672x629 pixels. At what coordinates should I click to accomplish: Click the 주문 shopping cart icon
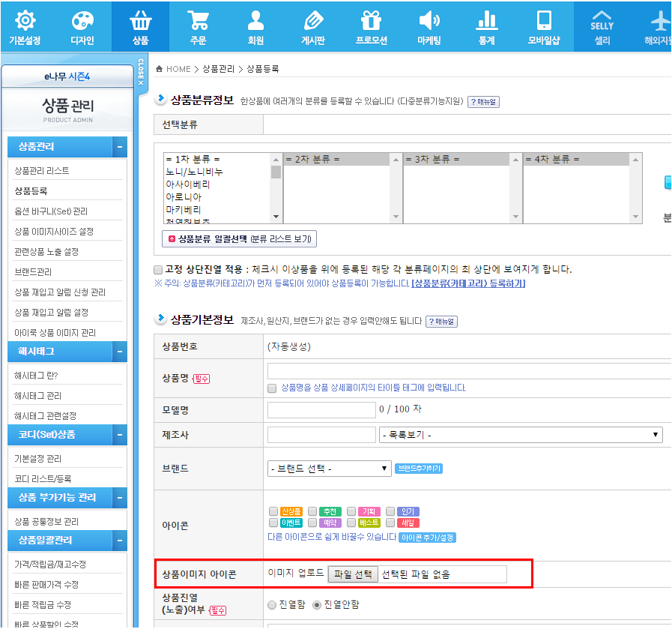198,21
